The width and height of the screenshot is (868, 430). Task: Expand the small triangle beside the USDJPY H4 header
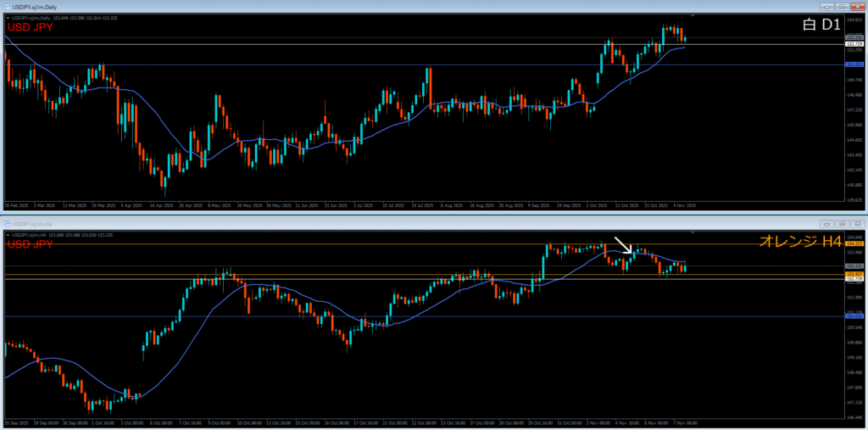tap(7, 233)
